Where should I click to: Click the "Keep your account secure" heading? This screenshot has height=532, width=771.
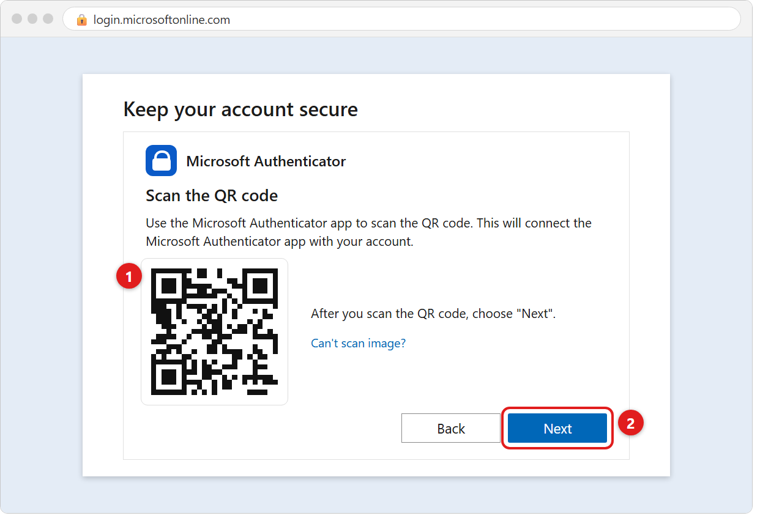[240, 109]
